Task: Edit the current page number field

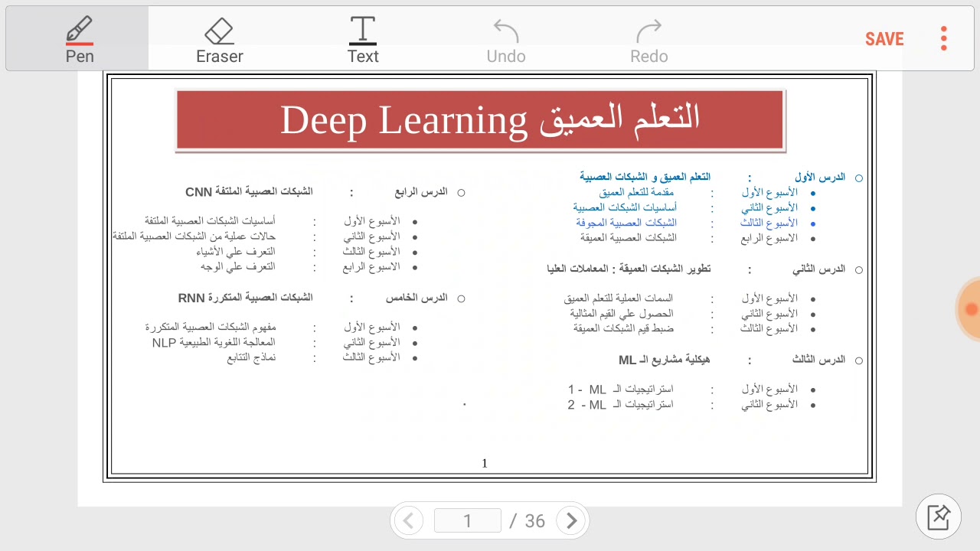Action: click(x=467, y=520)
